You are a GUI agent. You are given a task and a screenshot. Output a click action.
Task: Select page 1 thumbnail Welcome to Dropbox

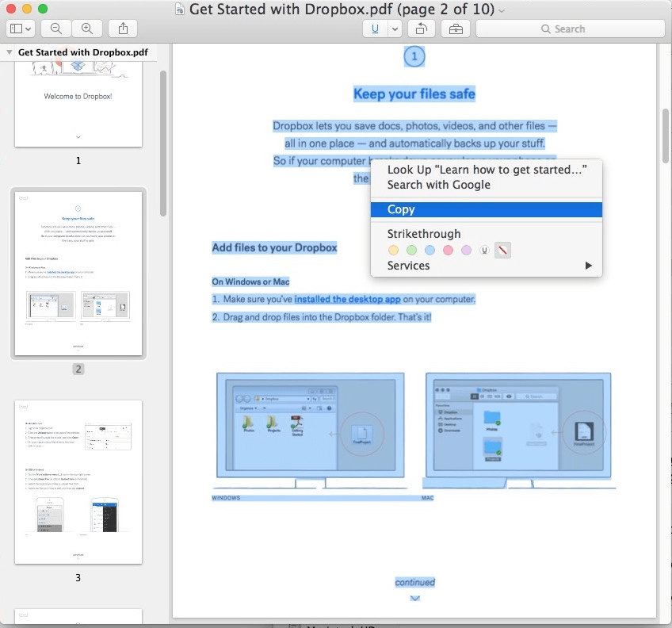[78, 104]
